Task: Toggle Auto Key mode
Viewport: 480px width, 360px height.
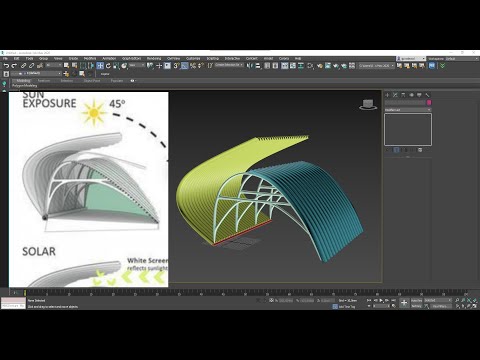Action: pyautogui.click(x=416, y=300)
